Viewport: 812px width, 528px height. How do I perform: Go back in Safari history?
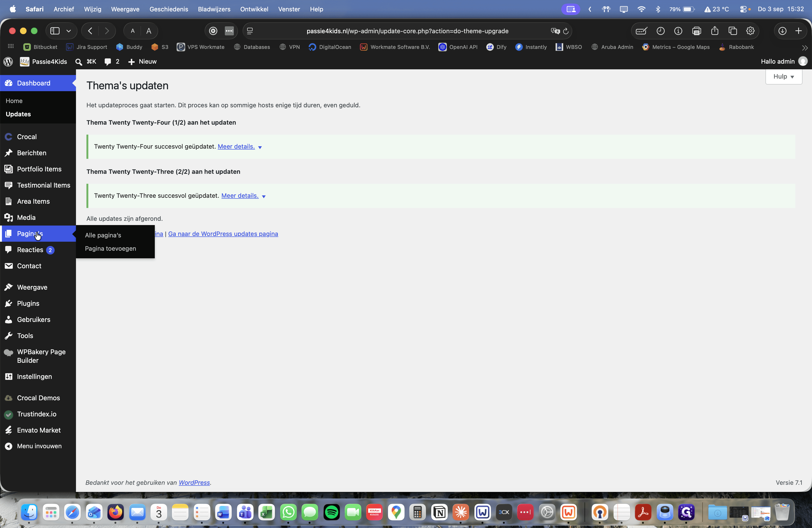90,31
